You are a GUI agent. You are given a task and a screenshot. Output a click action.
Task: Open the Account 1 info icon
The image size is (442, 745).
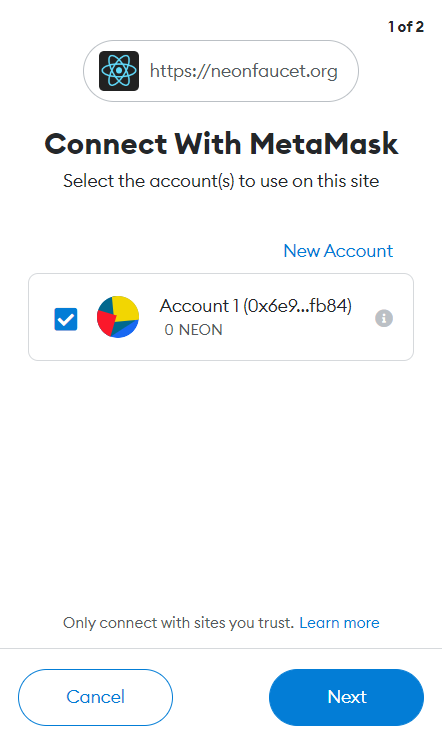[x=384, y=318]
